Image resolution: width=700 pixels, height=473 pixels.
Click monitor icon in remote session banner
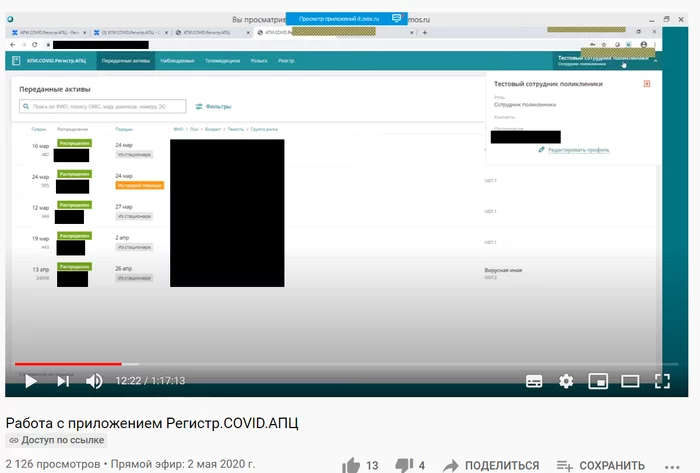point(396,18)
